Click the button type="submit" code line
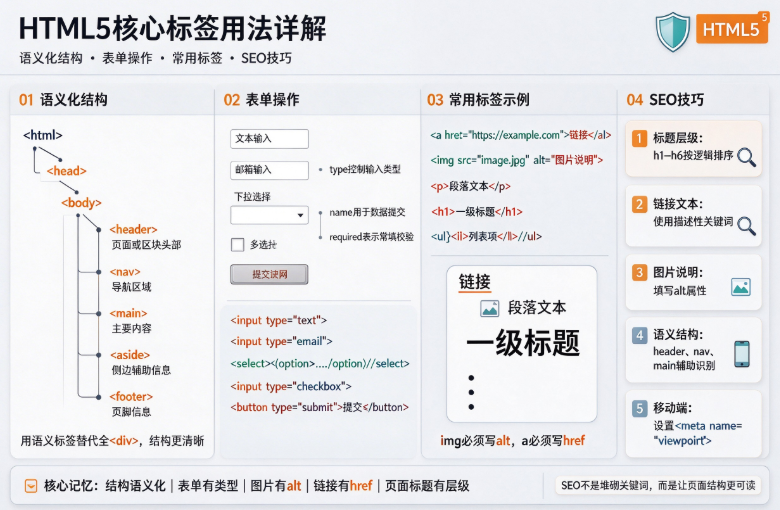Viewport: 780px width, 510px height. click(319, 407)
